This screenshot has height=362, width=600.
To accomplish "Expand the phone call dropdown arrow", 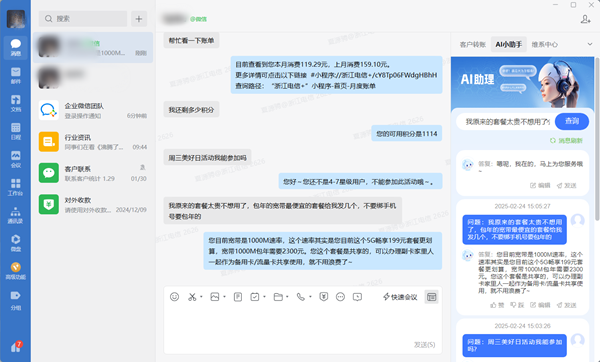I will pos(310,297).
